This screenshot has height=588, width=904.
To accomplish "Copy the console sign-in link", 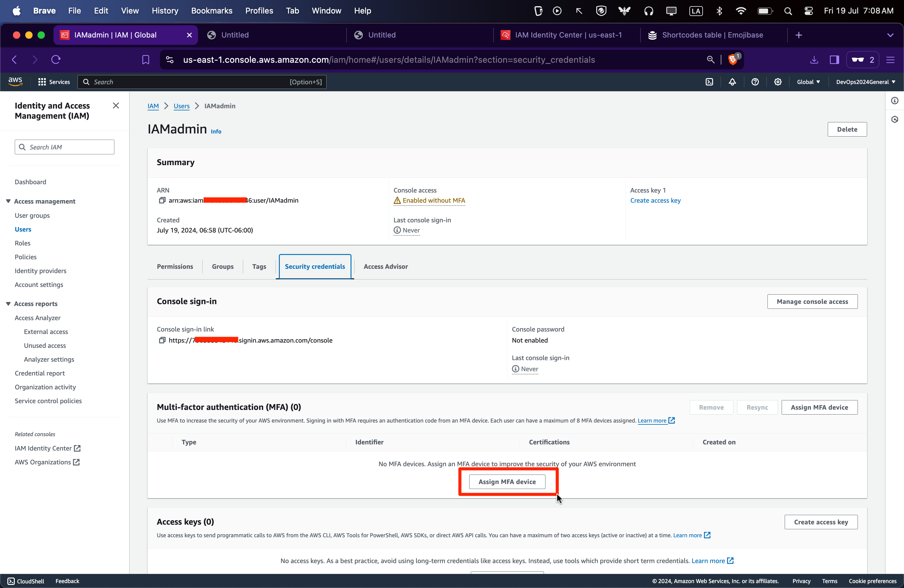I will point(162,340).
